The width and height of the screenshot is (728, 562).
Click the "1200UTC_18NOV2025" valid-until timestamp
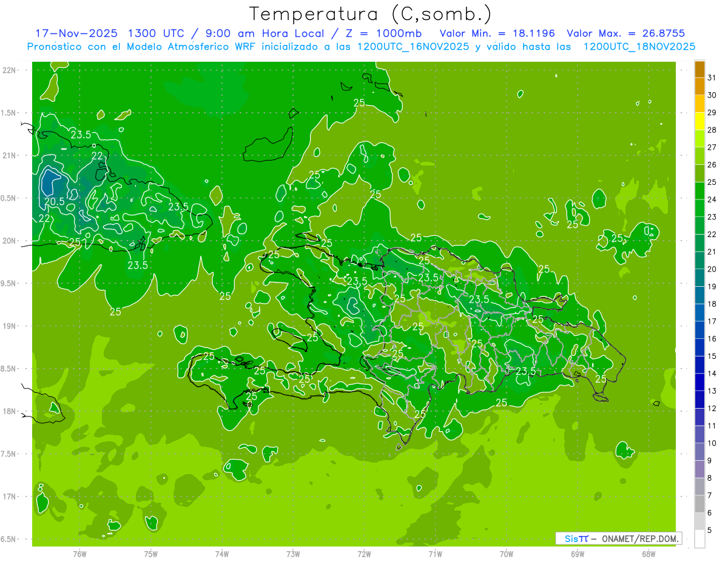639,47
